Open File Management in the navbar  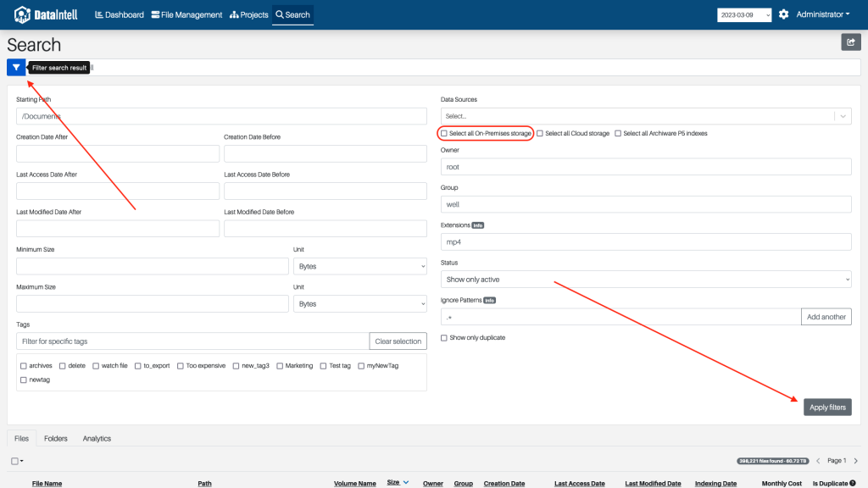pos(187,15)
